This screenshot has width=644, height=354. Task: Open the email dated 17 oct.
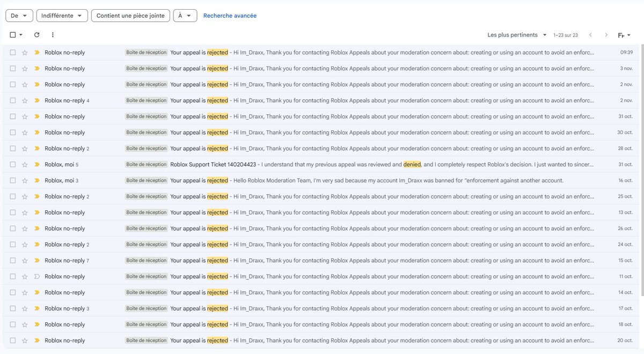322,308
